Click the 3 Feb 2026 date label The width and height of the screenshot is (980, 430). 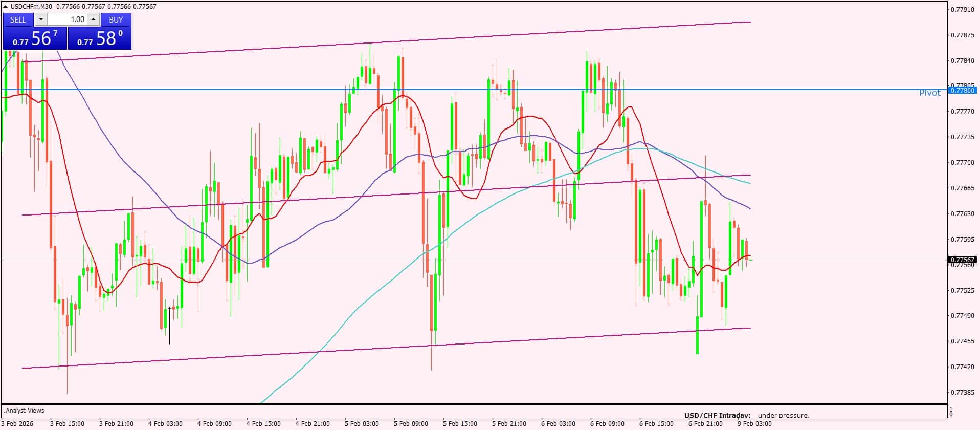pyautogui.click(x=18, y=423)
